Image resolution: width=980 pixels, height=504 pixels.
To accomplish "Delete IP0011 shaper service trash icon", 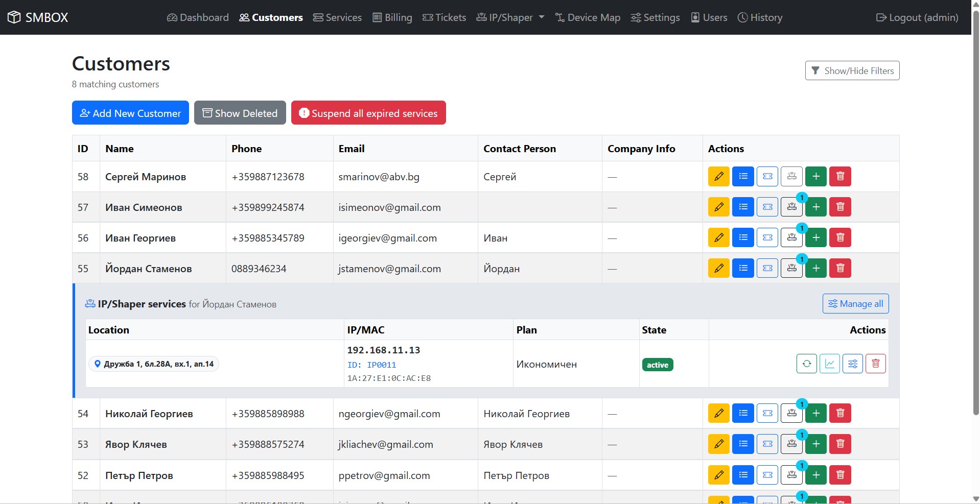I will coord(875,364).
